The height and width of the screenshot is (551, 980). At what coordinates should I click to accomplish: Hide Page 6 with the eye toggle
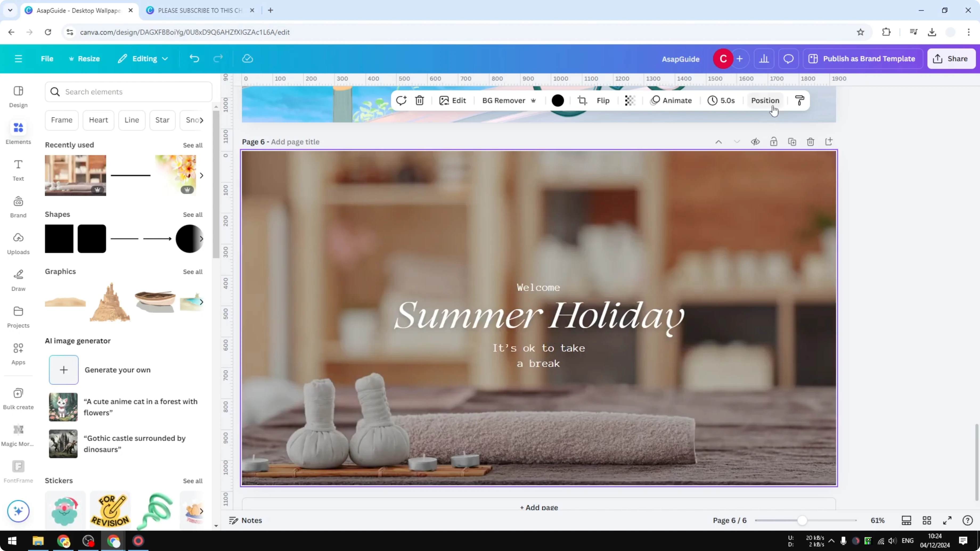tap(756, 141)
